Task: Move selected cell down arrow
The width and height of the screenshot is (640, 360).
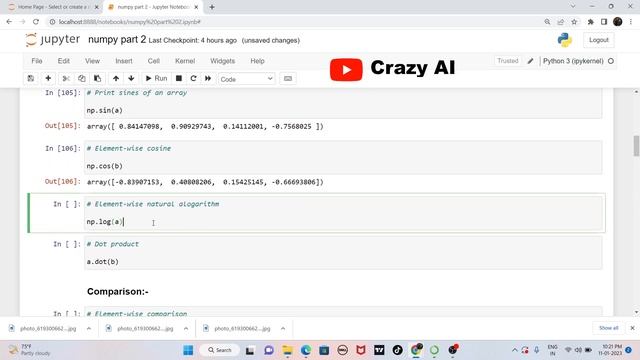Action: click(131, 78)
